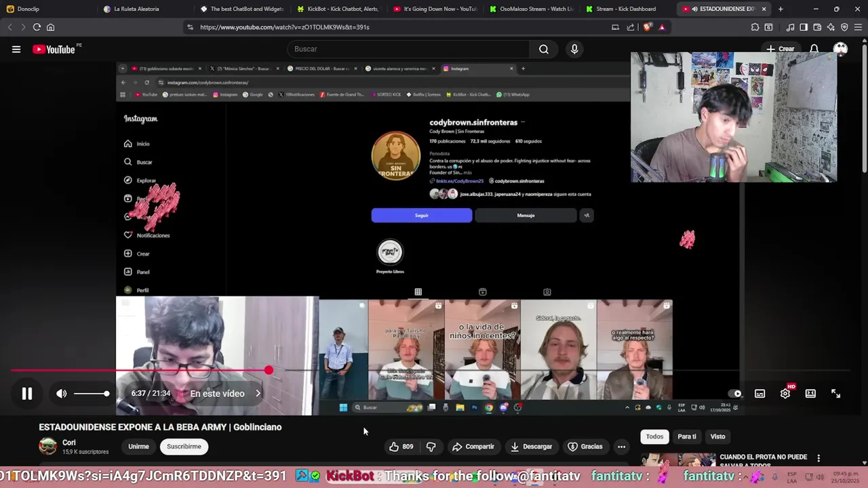This screenshot has height=488, width=868.
Task: Click the Gracias button
Action: click(x=585, y=447)
